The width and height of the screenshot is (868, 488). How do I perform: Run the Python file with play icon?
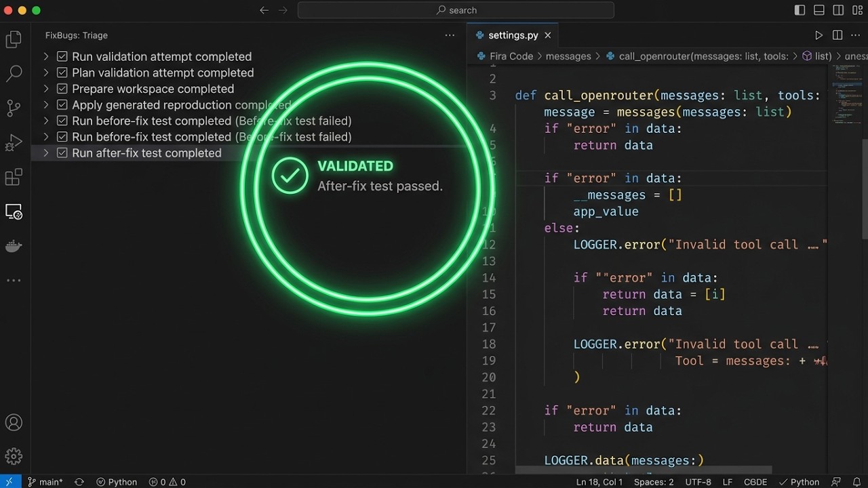click(x=818, y=35)
